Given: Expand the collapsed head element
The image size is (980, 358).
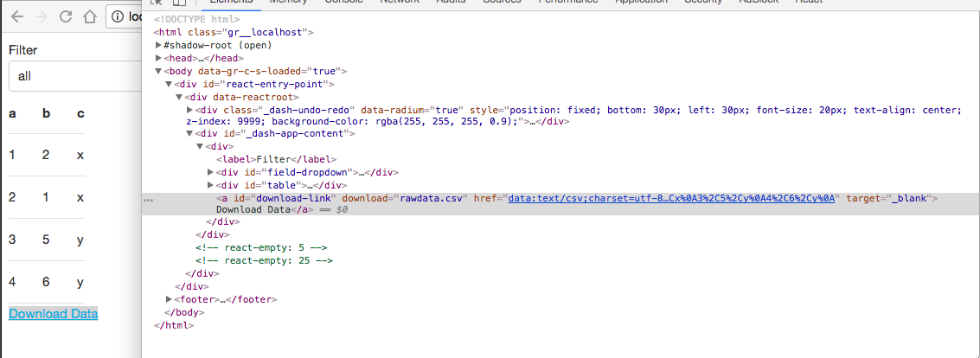Looking at the screenshot, I should coord(159,57).
